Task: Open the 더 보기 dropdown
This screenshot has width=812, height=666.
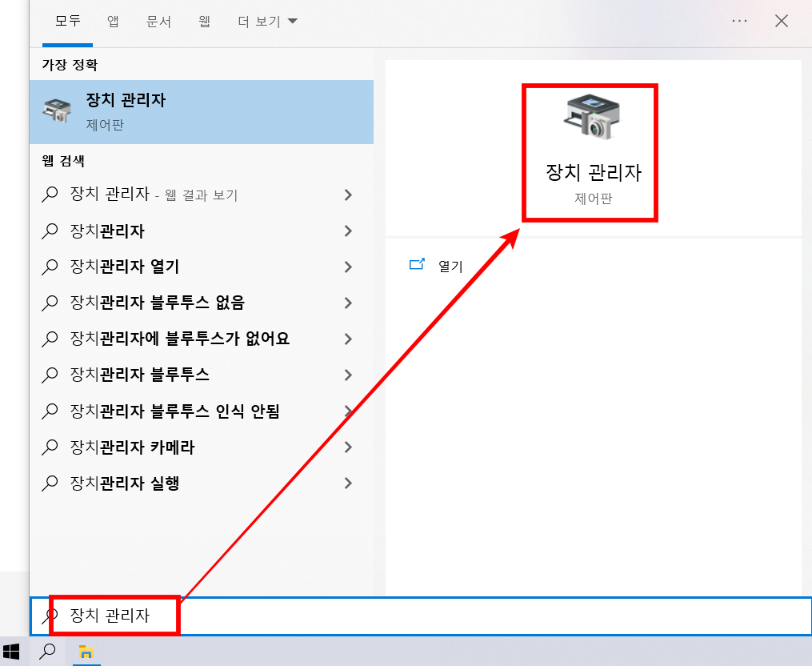Action: click(267, 22)
